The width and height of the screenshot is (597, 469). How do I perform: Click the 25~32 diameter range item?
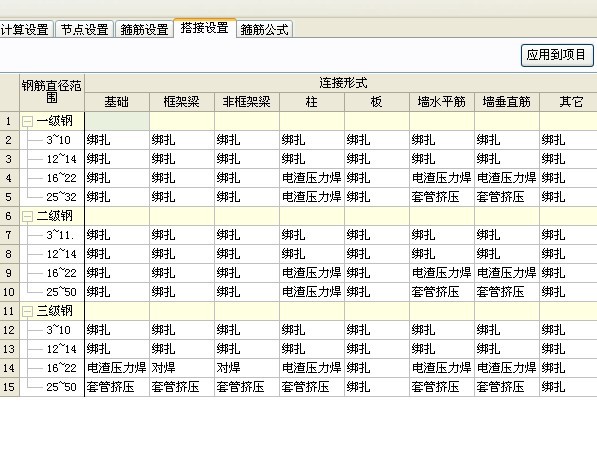tap(61, 197)
